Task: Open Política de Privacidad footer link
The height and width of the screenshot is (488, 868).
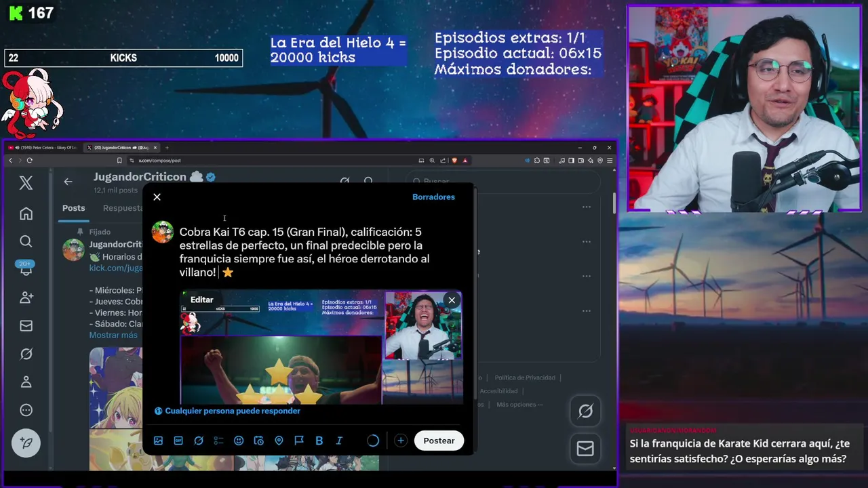Action: click(x=525, y=378)
